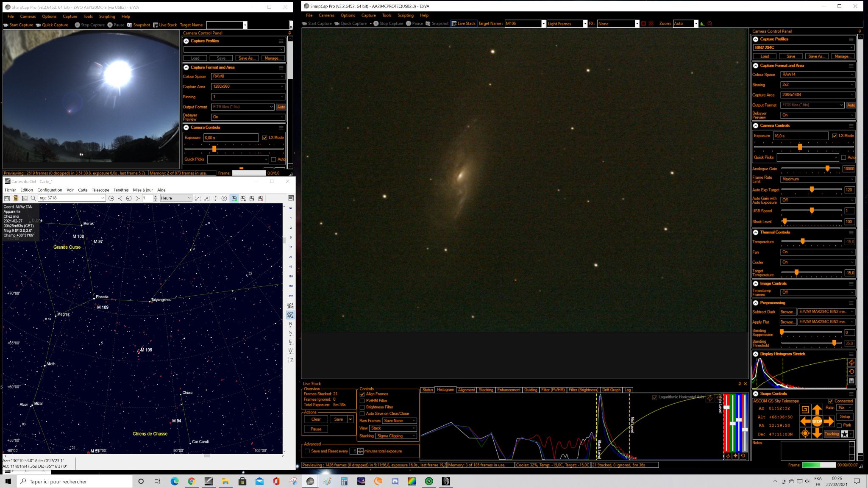Image resolution: width=868 pixels, height=488 pixels.
Task: Click the ngc 3718 search input field
Action: (x=71, y=198)
